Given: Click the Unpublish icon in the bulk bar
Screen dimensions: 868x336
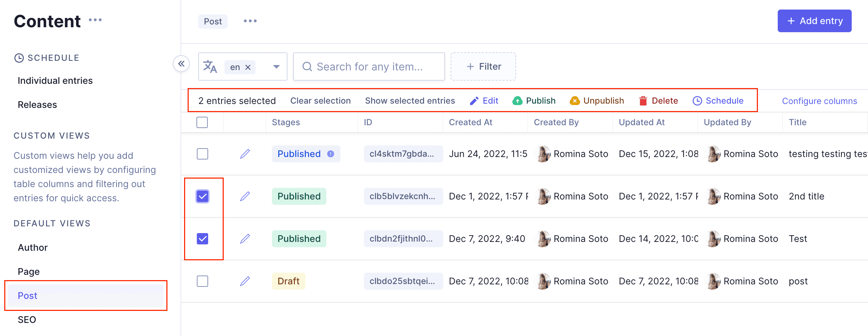Looking at the screenshot, I should point(575,100).
